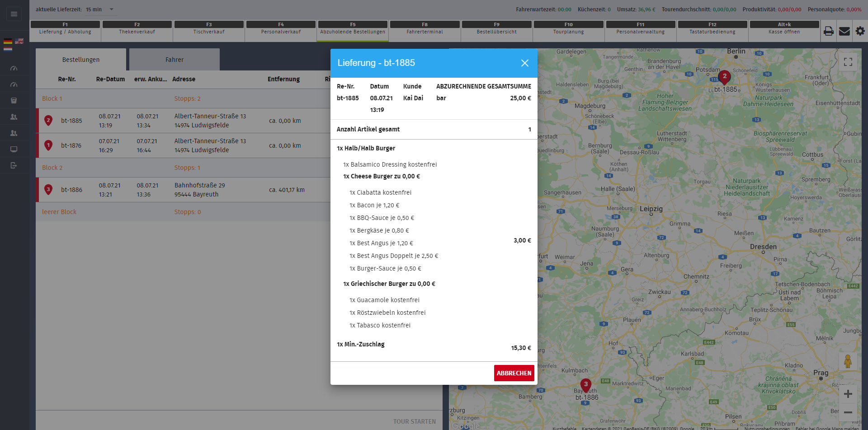
Task: Click the Fahrerwartezeit 00:00 indicator
Action: point(543,9)
